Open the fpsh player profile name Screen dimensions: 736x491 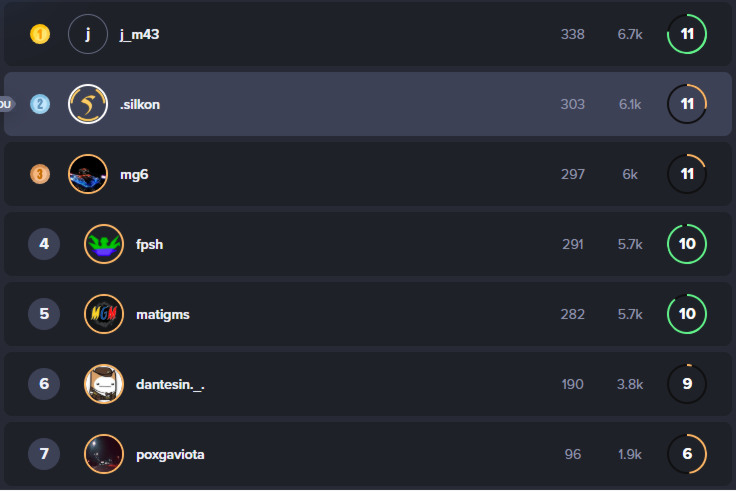click(x=149, y=244)
